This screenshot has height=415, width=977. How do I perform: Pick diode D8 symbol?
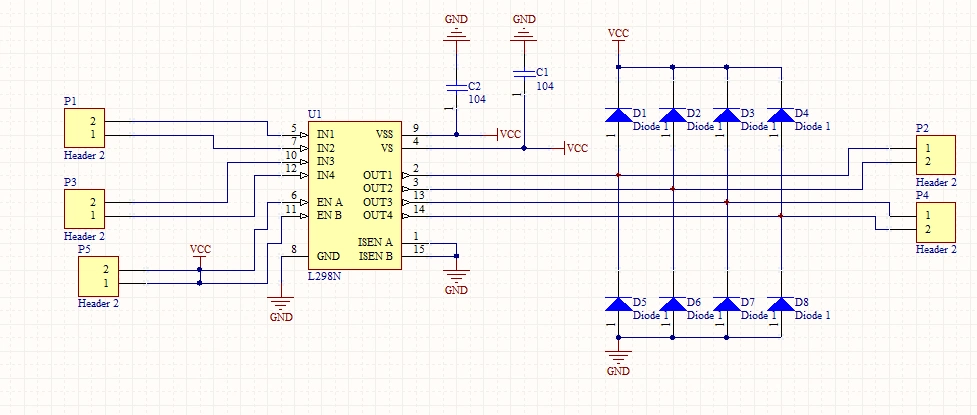[780, 304]
